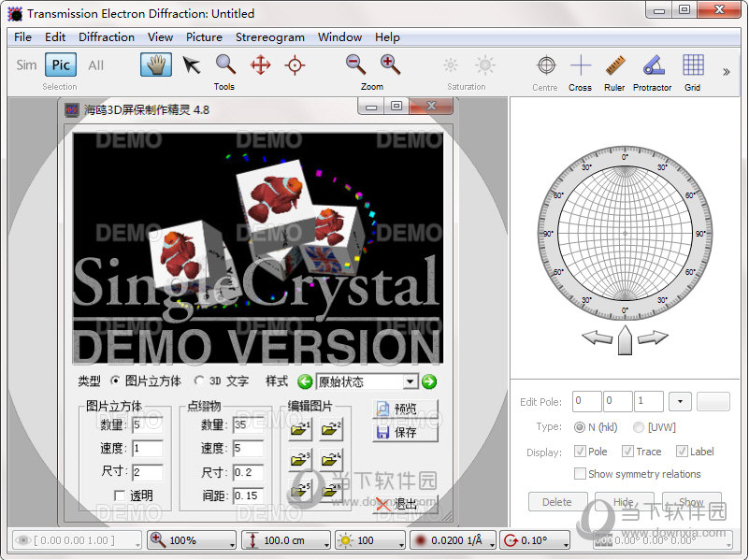This screenshot has width=749, height=560.
Task: Click the Delete pole button
Action: tap(557, 502)
